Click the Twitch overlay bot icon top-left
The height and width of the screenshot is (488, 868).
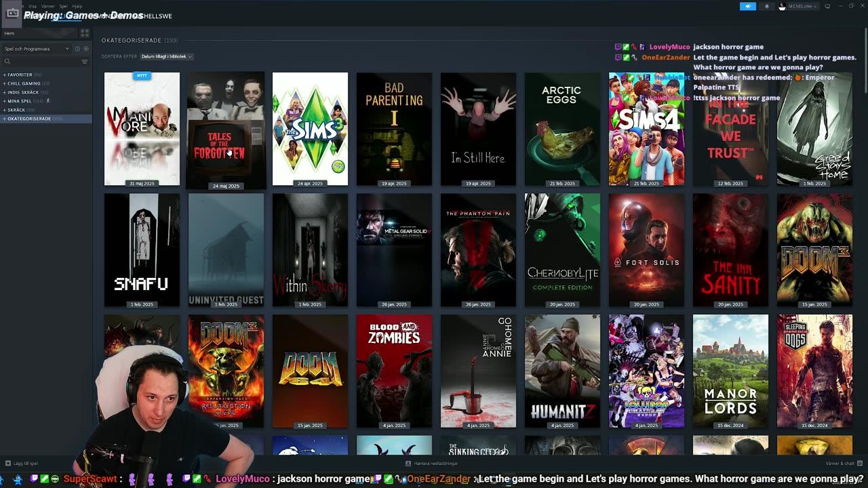click(12, 12)
